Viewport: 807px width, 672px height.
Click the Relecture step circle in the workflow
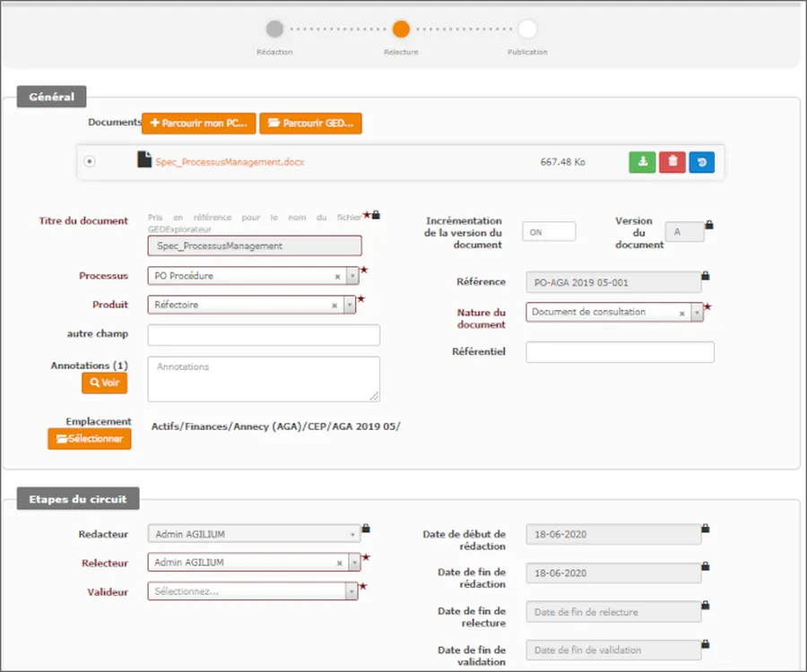click(x=402, y=29)
